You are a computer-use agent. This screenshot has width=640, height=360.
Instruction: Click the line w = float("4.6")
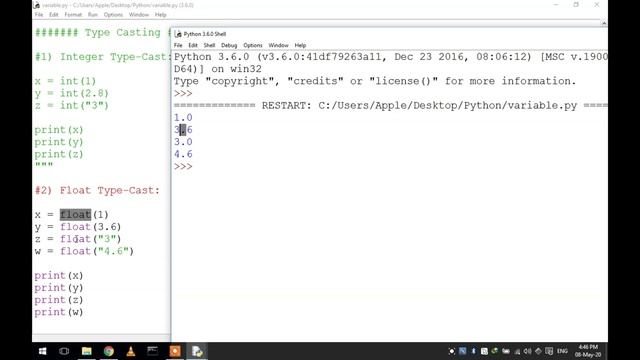(x=84, y=251)
